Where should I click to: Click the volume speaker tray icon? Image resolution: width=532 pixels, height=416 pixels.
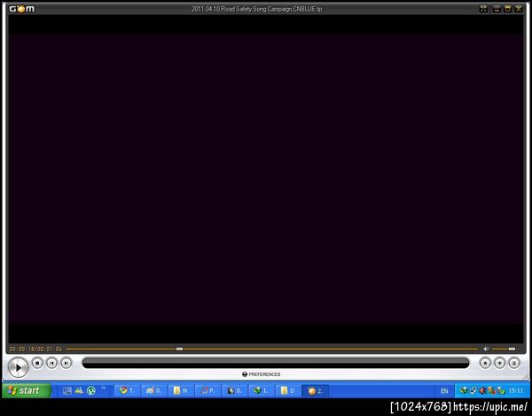(482, 390)
